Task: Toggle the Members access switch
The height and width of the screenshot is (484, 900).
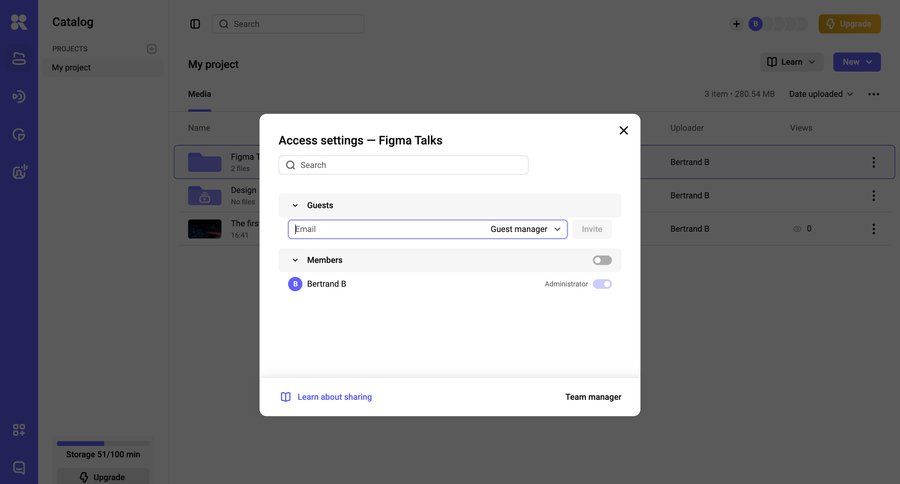Action: [x=602, y=261]
